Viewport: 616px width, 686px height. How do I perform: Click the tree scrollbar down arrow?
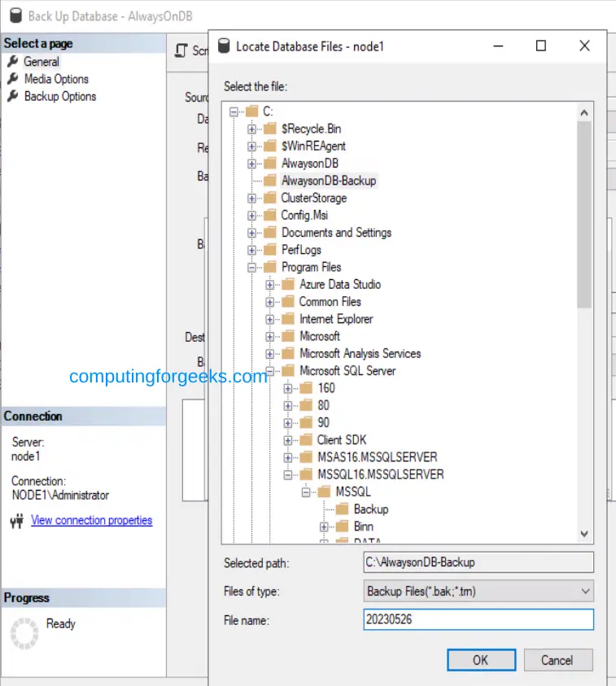[x=584, y=534]
